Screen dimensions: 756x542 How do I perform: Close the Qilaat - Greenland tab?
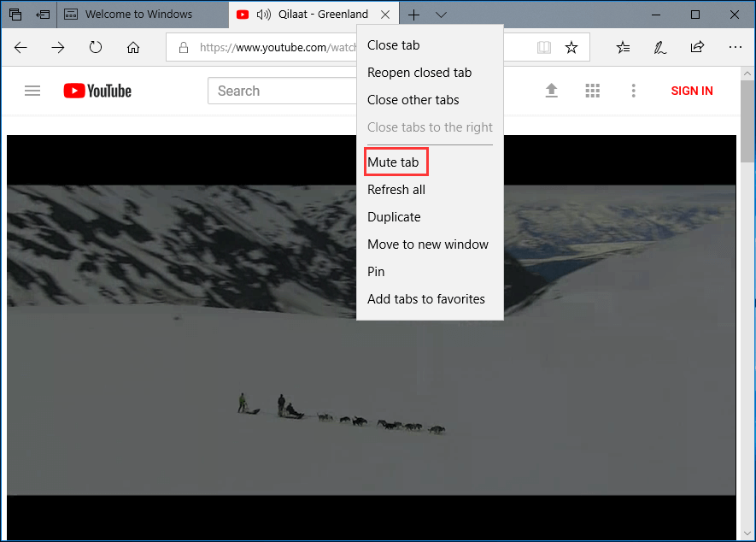385,15
